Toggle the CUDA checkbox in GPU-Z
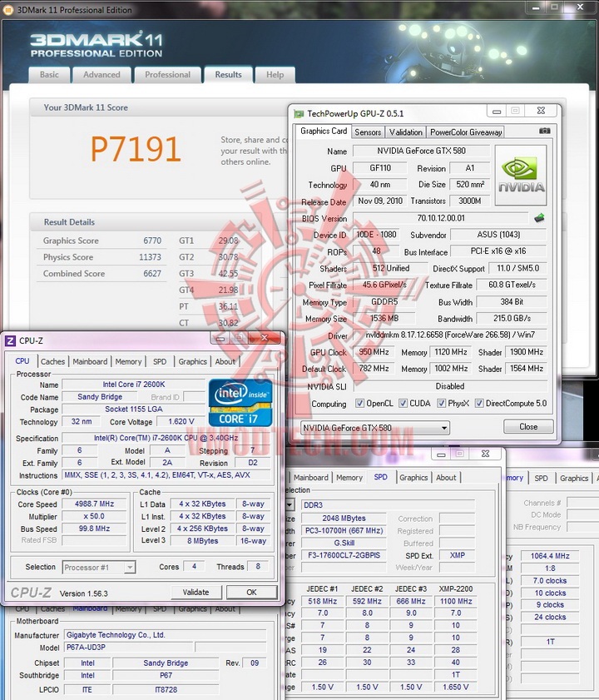The height and width of the screenshot is (700, 599). (403, 403)
